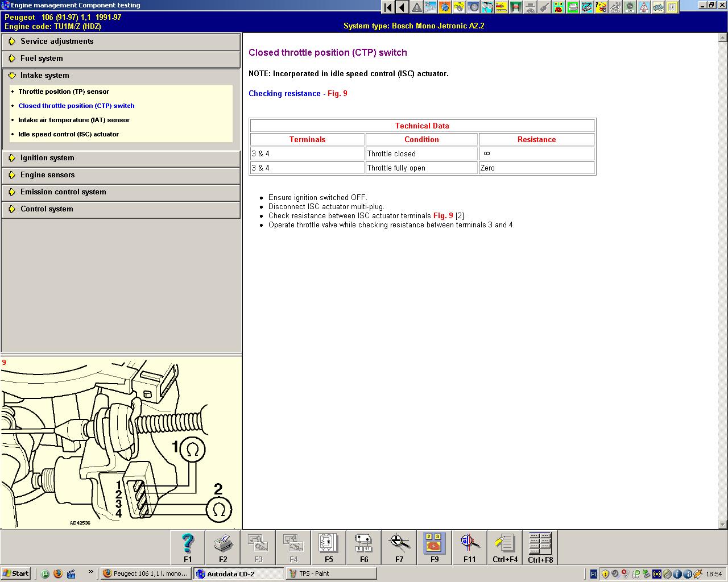Image resolution: width=728 pixels, height=582 pixels.
Task: Go to first page using the skip-back arrow
Action: pos(388,7)
